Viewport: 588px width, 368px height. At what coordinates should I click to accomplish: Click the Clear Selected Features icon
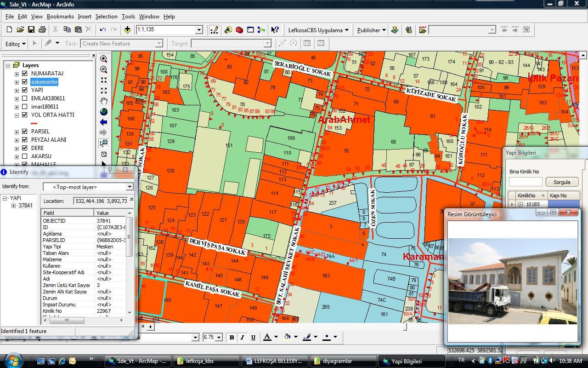point(104,154)
